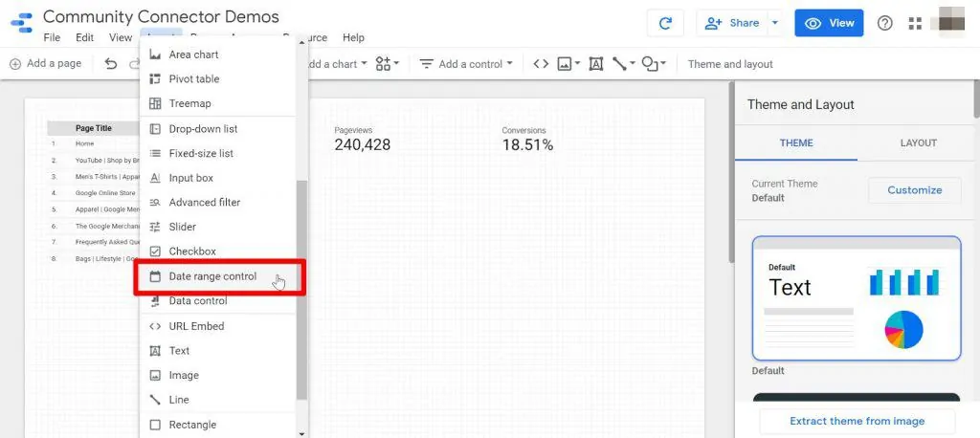This screenshot has width=980, height=438.
Task: Select Date range control menu item
Action: click(217, 276)
